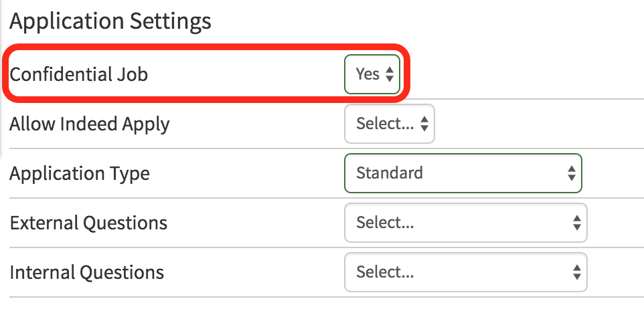Viewport: 644px width, 317px height.
Task: Click the 'Yes' value for Confidential Job
Action: 368,74
